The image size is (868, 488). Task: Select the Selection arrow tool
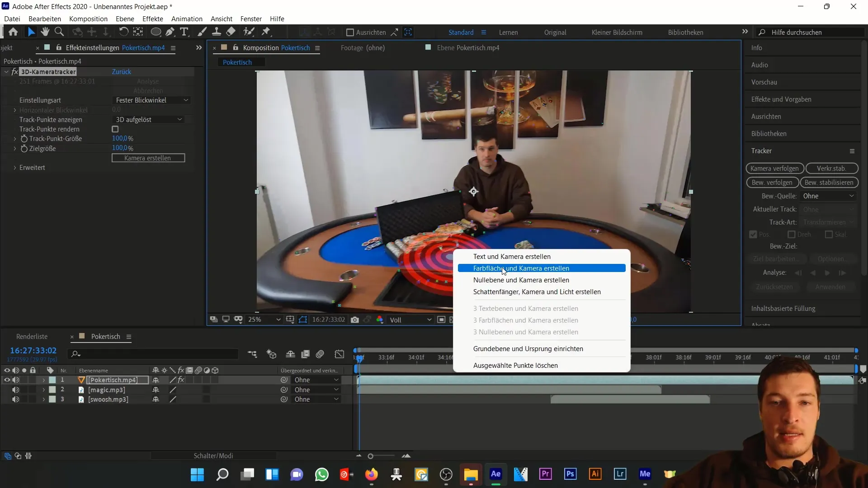(31, 32)
